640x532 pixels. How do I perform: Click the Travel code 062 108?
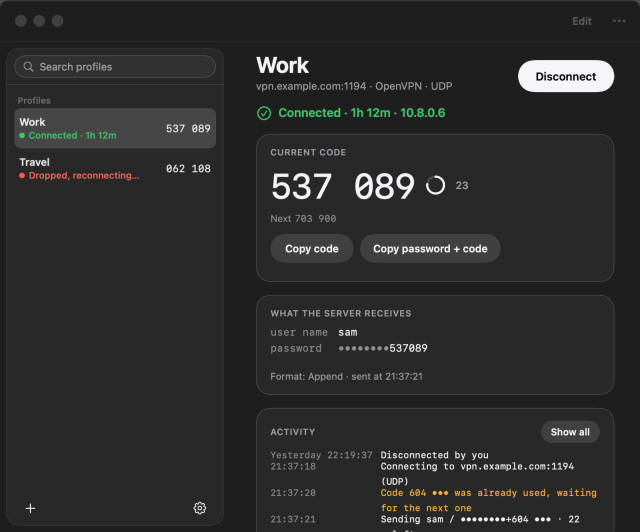(188, 169)
